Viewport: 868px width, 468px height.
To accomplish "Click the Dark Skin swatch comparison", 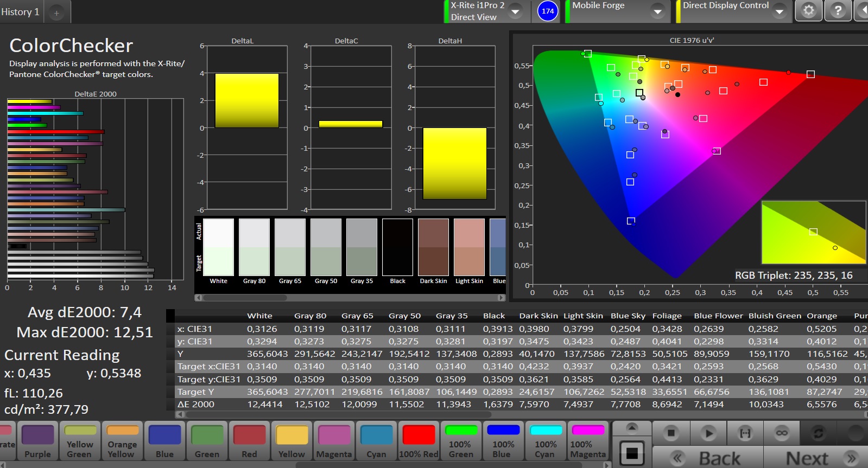I will [x=433, y=248].
